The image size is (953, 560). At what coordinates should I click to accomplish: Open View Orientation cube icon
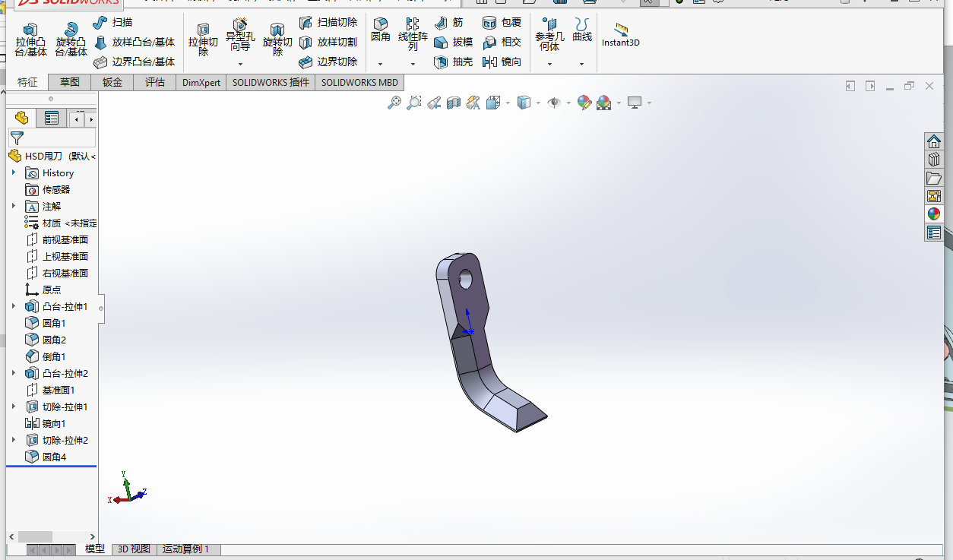[x=492, y=103]
